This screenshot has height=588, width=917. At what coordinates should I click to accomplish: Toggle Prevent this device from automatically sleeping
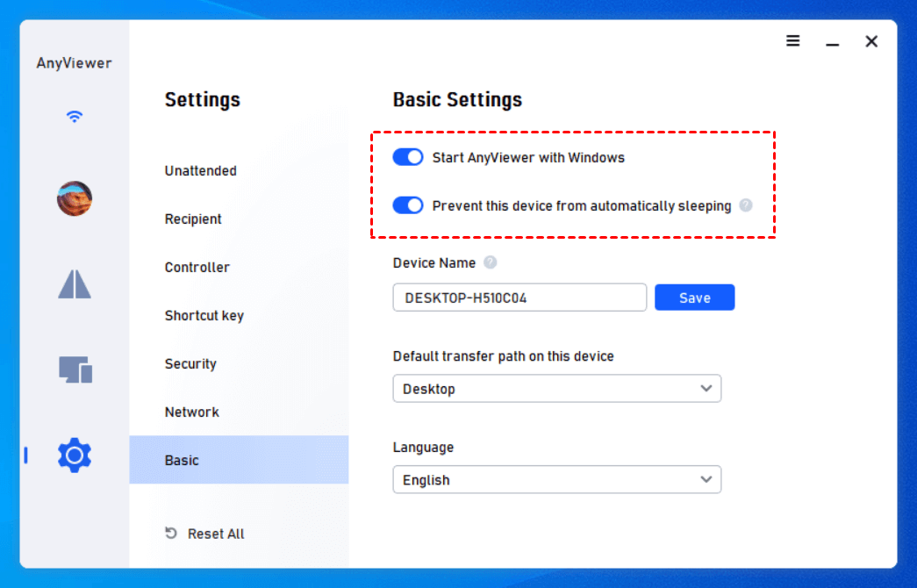[x=408, y=205]
